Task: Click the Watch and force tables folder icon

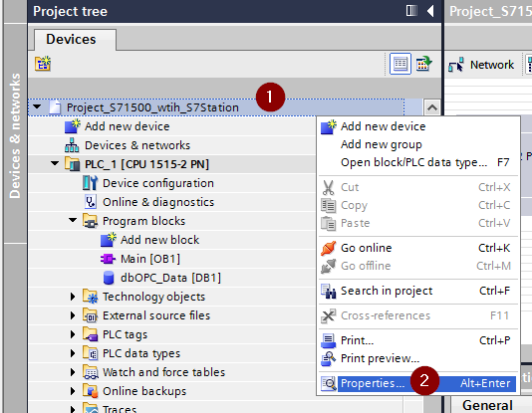Action: click(91, 372)
